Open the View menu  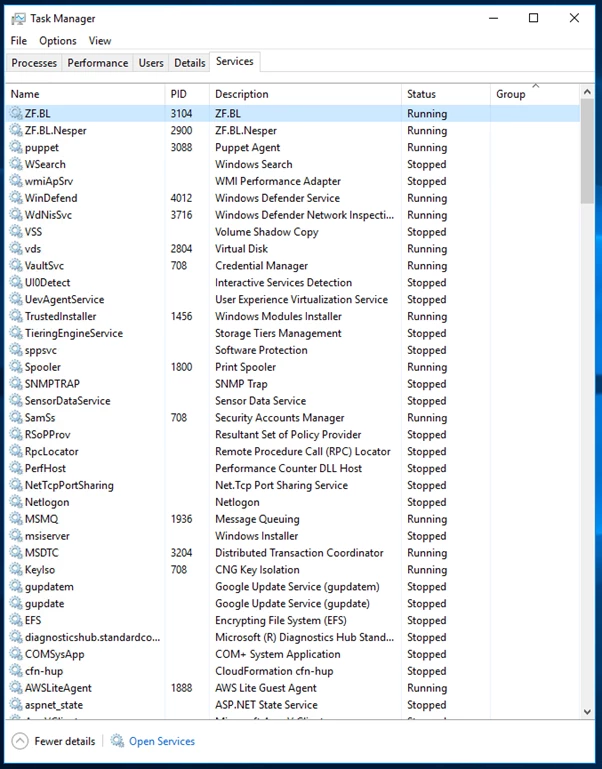(x=100, y=41)
